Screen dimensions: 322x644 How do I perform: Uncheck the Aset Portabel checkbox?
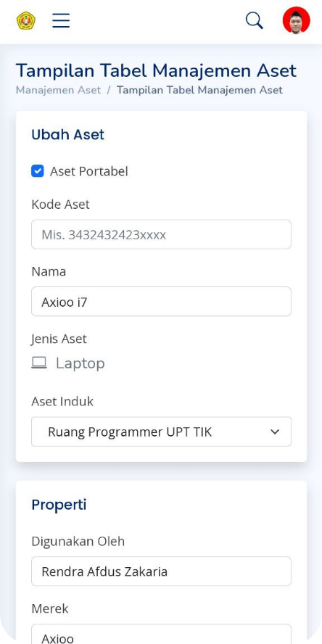coord(38,171)
